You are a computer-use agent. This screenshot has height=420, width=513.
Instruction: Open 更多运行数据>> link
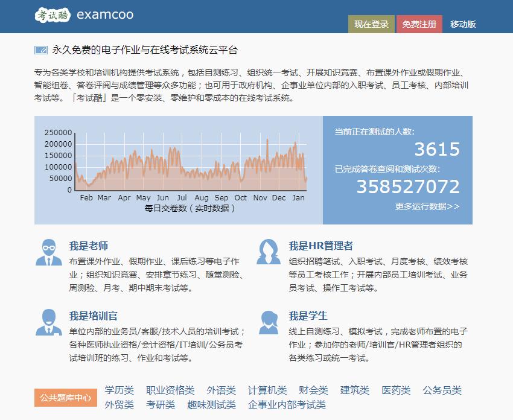pyautogui.click(x=427, y=206)
